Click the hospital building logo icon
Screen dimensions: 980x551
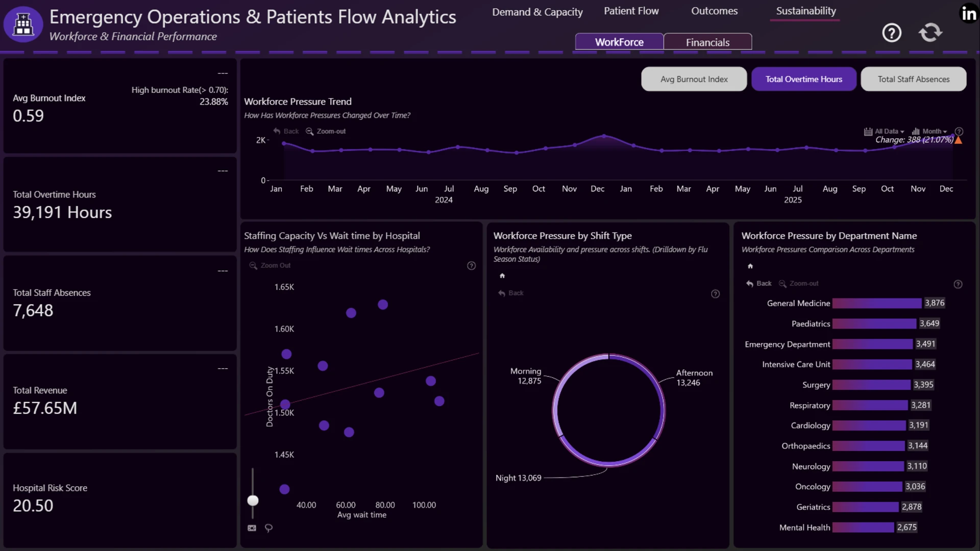tap(23, 24)
